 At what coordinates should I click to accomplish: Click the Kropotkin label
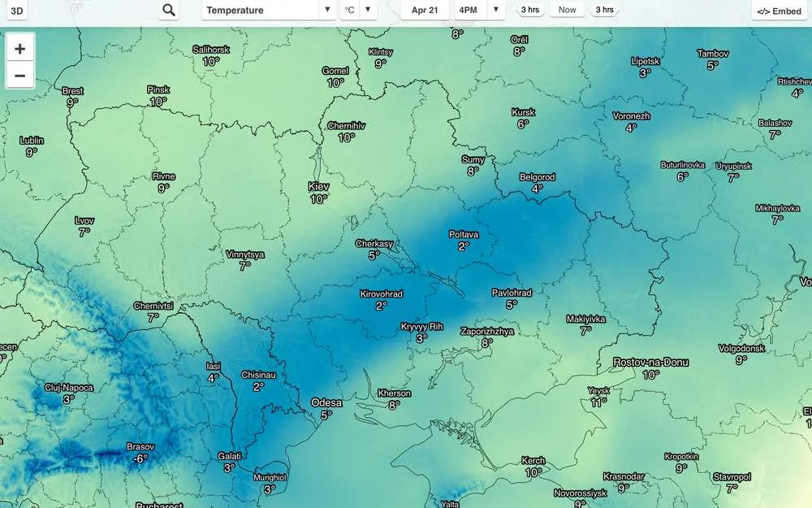coord(681,457)
